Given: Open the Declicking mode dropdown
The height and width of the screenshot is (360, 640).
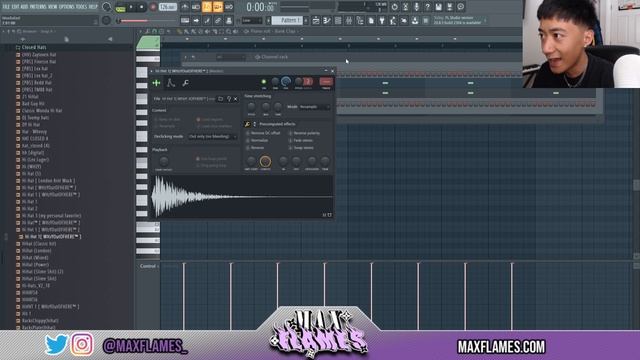Looking at the screenshot, I should pos(212,137).
